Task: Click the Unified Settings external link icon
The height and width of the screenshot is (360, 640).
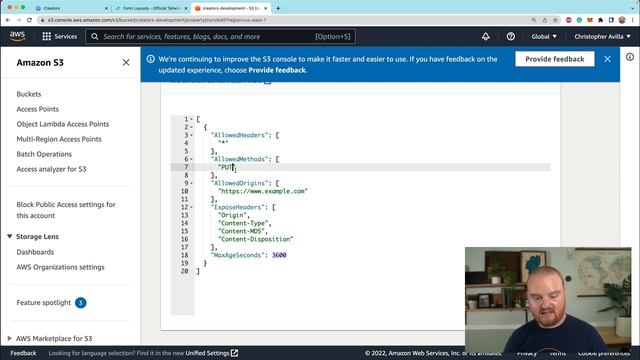Action: click(234, 353)
